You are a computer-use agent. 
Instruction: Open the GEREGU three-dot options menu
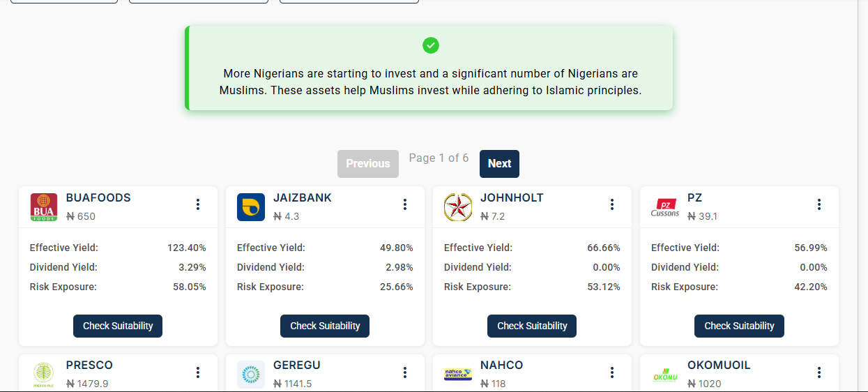tap(405, 372)
